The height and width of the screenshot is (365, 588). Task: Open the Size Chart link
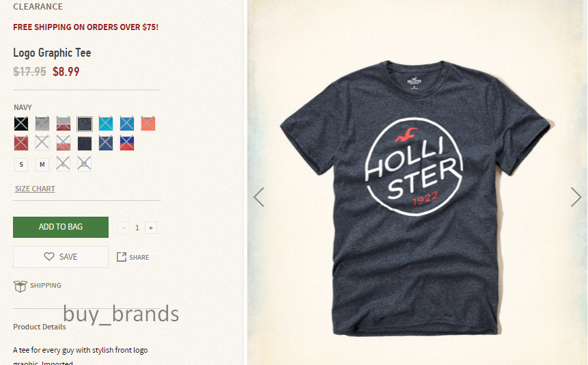[35, 189]
